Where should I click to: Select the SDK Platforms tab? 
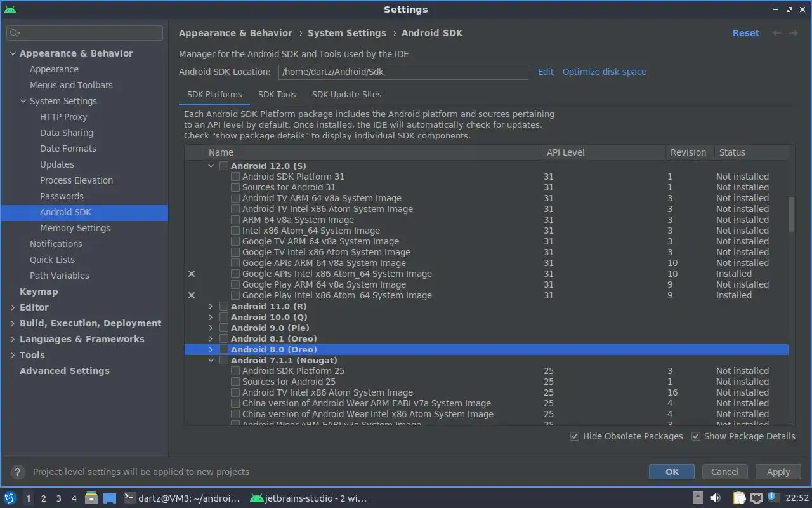coord(214,94)
